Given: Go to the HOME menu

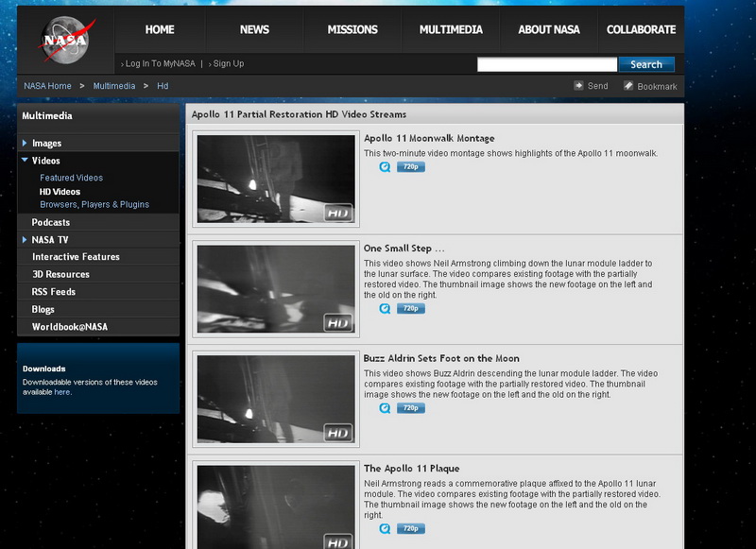Looking at the screenshot, I should (x=160, y=29).
